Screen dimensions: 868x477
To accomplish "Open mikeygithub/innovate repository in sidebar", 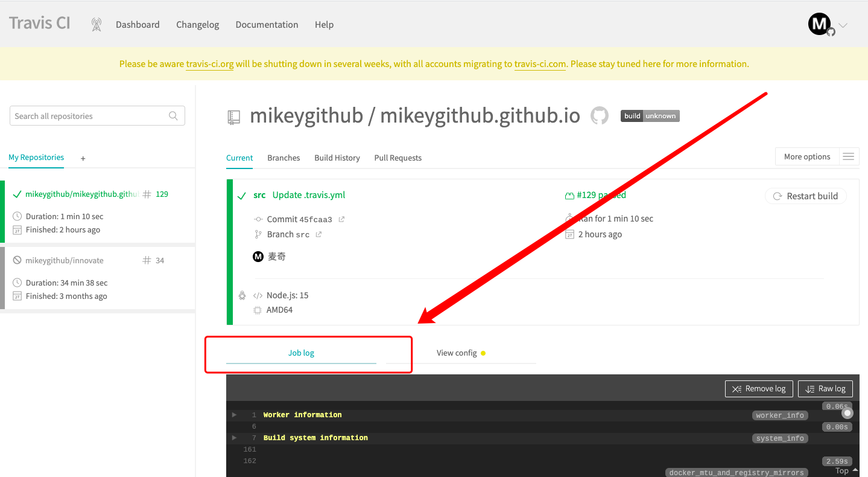I will pyautogui.click(x=64, y=261).
